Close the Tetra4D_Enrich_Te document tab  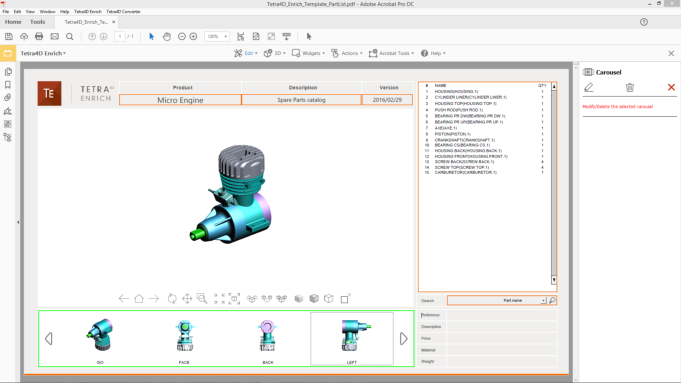[x=114, y=22]
